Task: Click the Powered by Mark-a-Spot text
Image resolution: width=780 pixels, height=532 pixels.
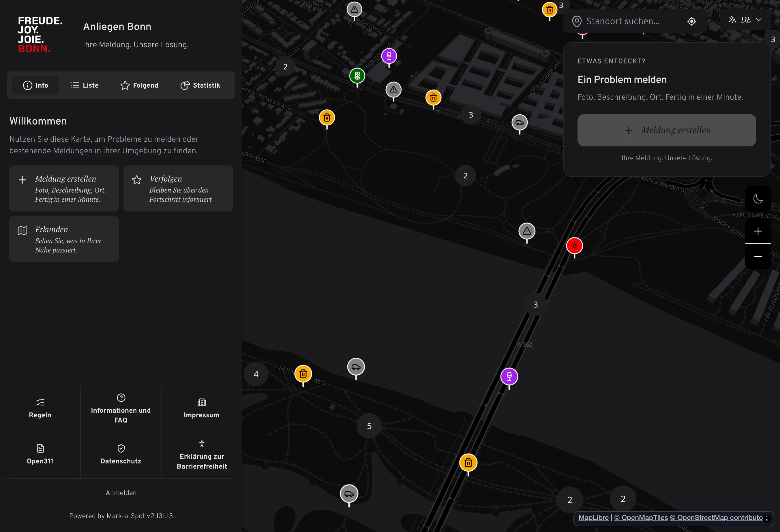Action: [x=121, y=516]
